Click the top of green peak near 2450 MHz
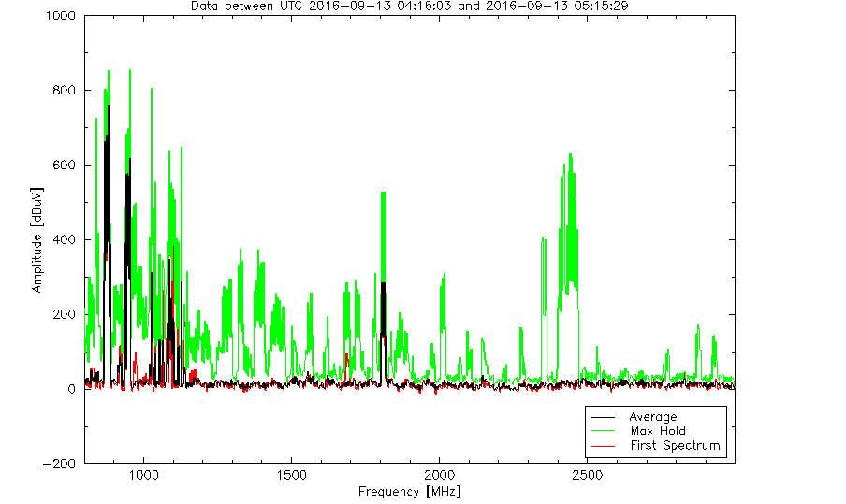The height and width of the screenshot is (504, 846). 569,155
